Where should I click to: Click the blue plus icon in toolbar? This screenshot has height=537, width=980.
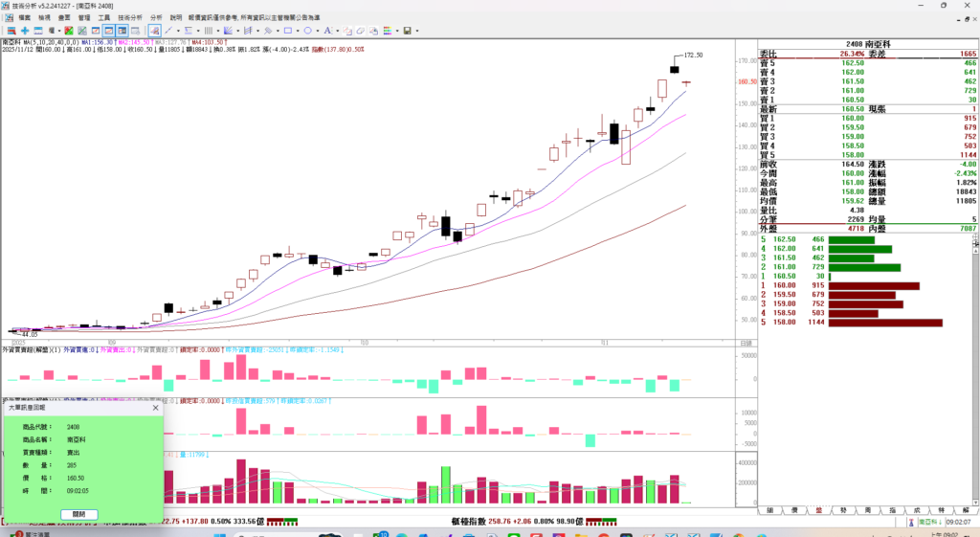[x=25, y=31]
